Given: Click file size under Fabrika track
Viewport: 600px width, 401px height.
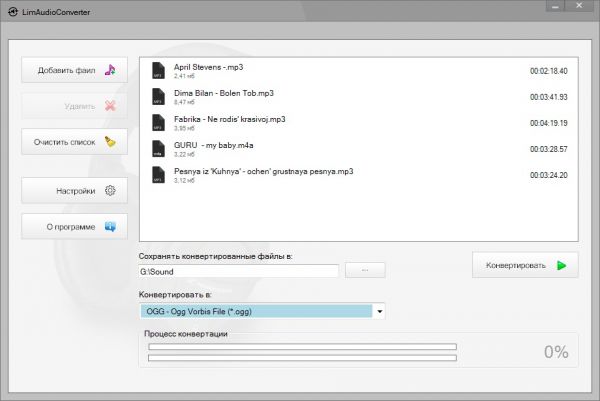Looking at the screenshot, I should point(184,128).
